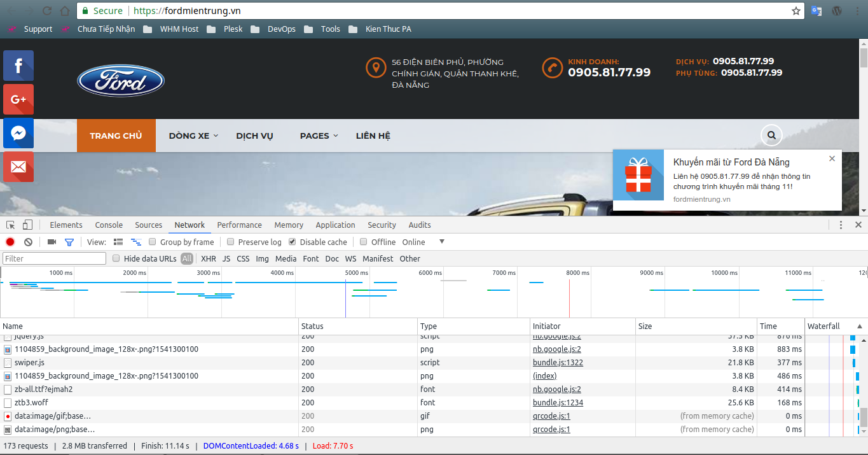Screen dimensions: 868x455
Task: Open the Security tab
Action: tap(382, 225)
